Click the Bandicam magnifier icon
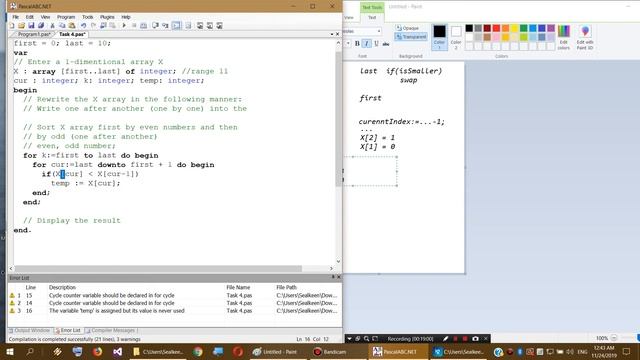640x360 pixels. pyautogui.click(x=366, y=339)
